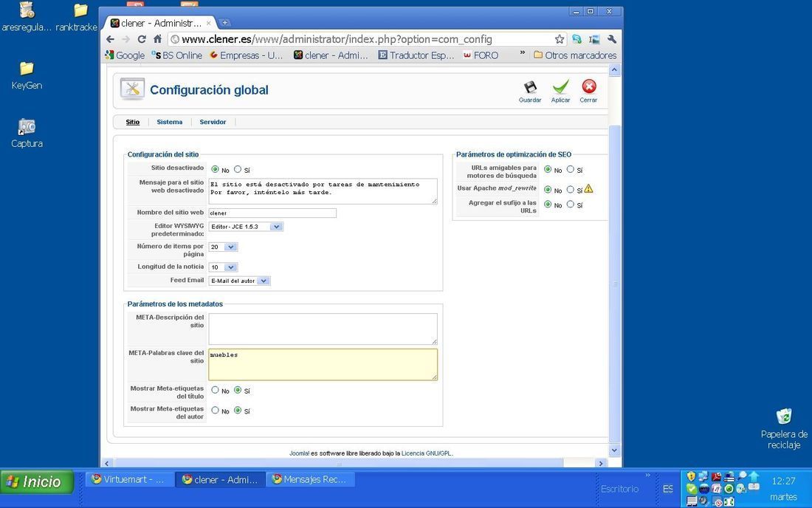Screen dimensions: 812x508
Task: Open Empresas bookmark
Action: (x=246, y=55)
